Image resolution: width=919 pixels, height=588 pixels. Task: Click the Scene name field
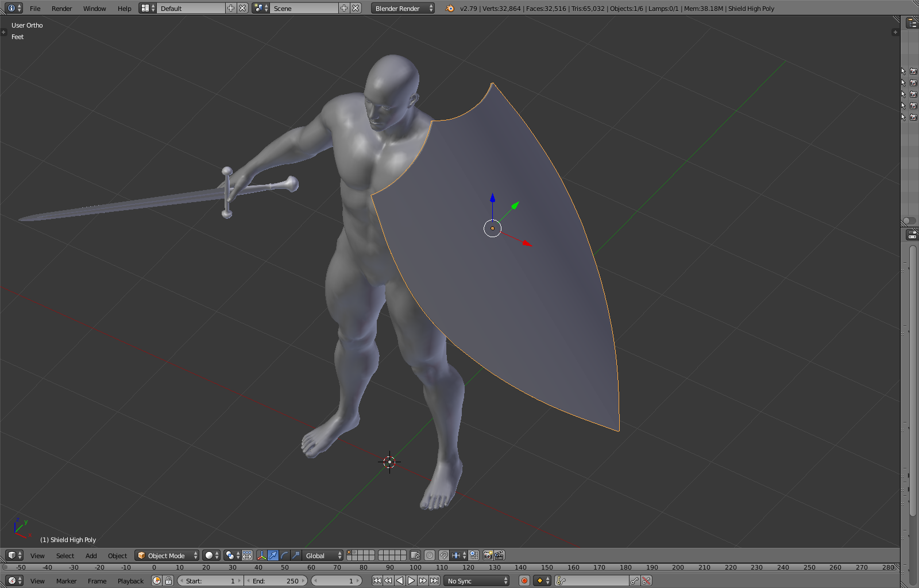click(x=304, y=8)
